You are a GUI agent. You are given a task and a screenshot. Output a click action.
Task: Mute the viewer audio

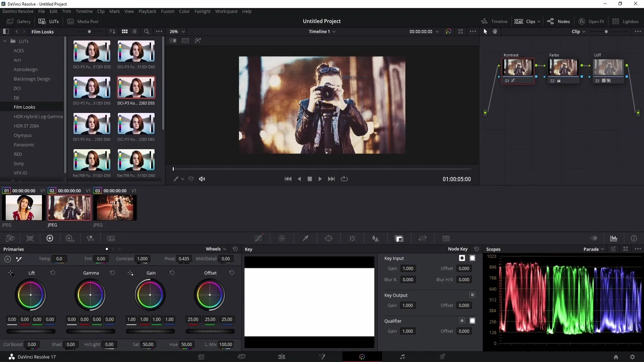pos(202,179)
